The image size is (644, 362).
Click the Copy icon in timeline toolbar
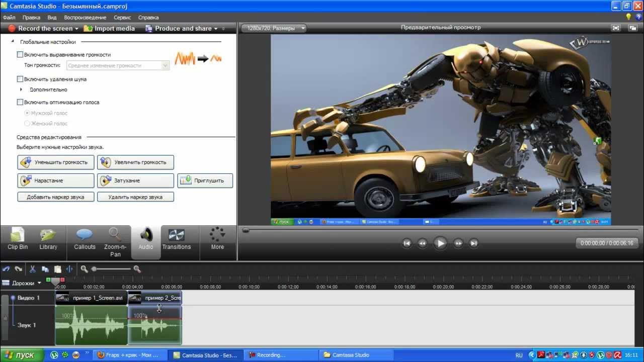(x=45, y=269)
